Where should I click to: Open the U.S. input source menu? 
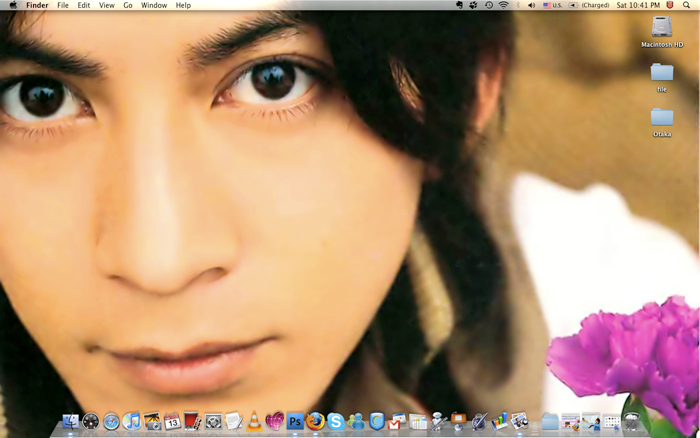[x=552, y=5]
